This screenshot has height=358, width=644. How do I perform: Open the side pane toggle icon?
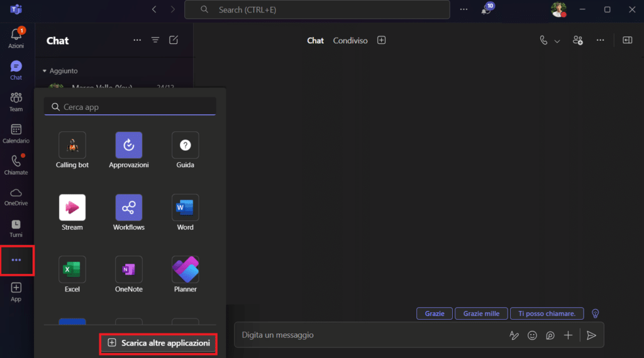click(x=627, y=40)
